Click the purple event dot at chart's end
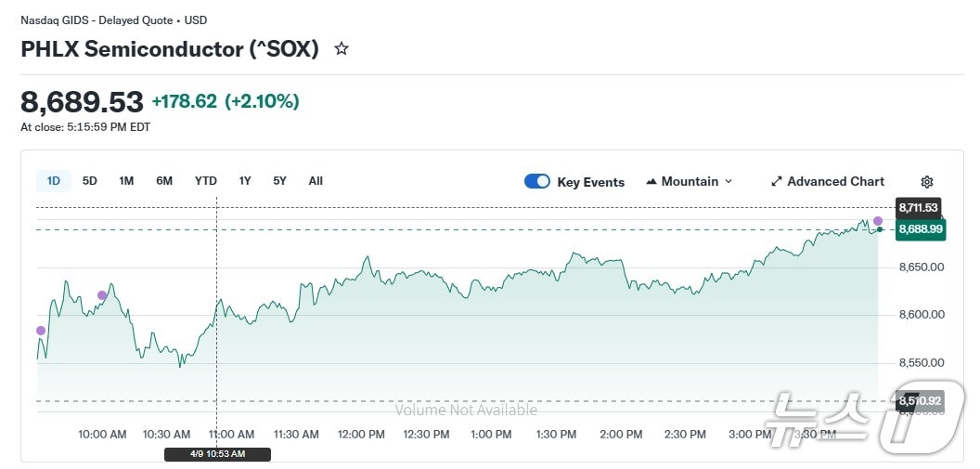Screen dimensions: 980x469 [878, 221]
